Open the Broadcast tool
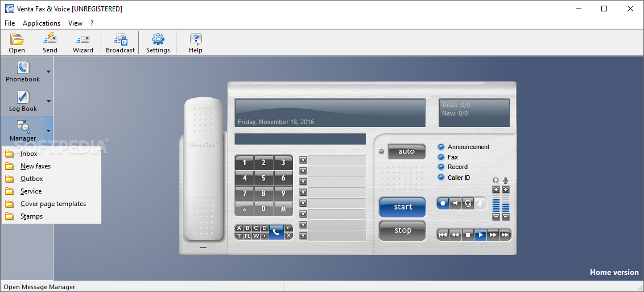Image resolution: width=644 pixels, height=292 pixels. 121,43
